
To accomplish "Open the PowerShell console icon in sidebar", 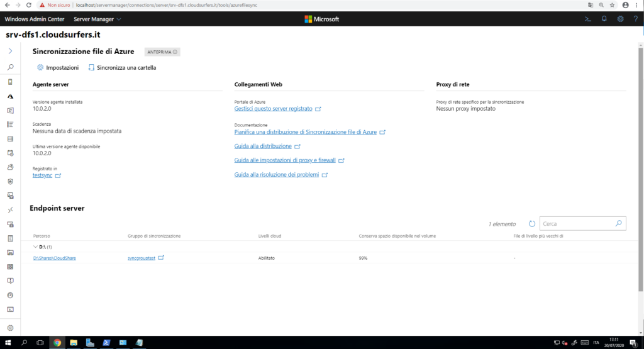I will point(10,309).
